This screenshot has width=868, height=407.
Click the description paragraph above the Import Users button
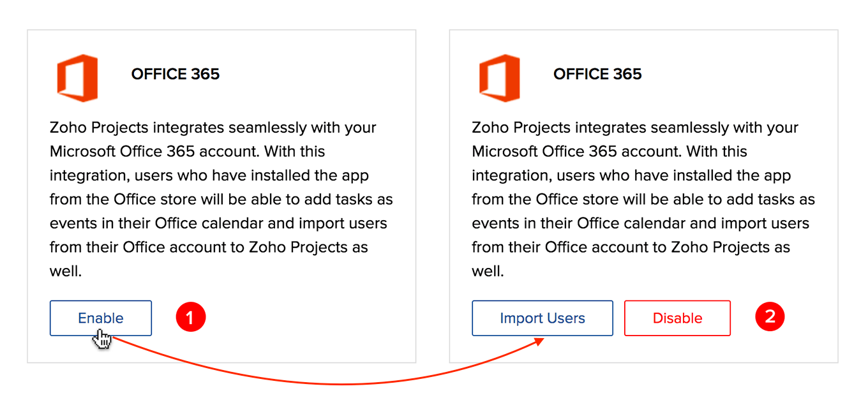(x=643, y=199)
